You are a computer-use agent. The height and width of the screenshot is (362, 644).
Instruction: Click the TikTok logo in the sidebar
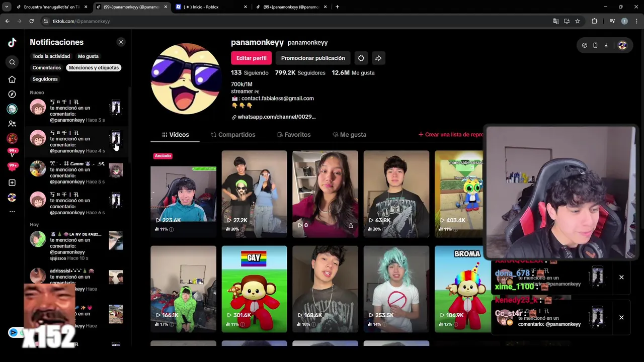tap(12, 43)
